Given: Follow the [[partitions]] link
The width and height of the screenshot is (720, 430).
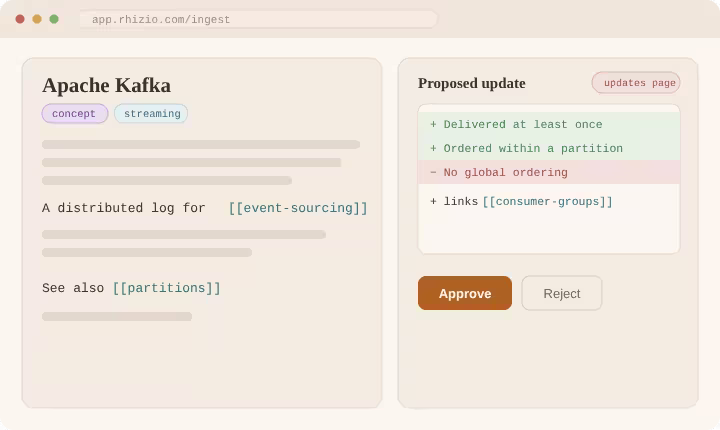Looking at the screenshot, I should coord(167,288).
